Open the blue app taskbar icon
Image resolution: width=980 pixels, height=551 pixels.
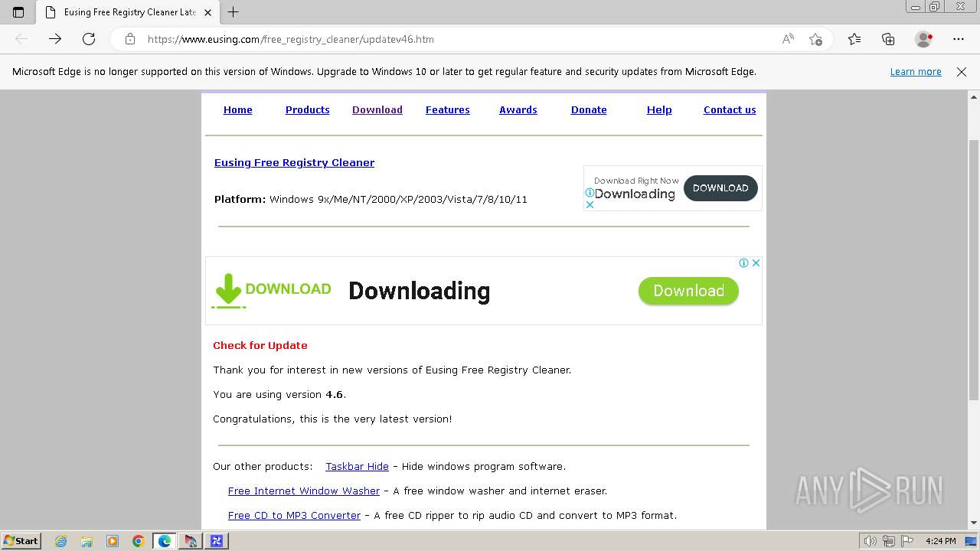pos(216,541)
